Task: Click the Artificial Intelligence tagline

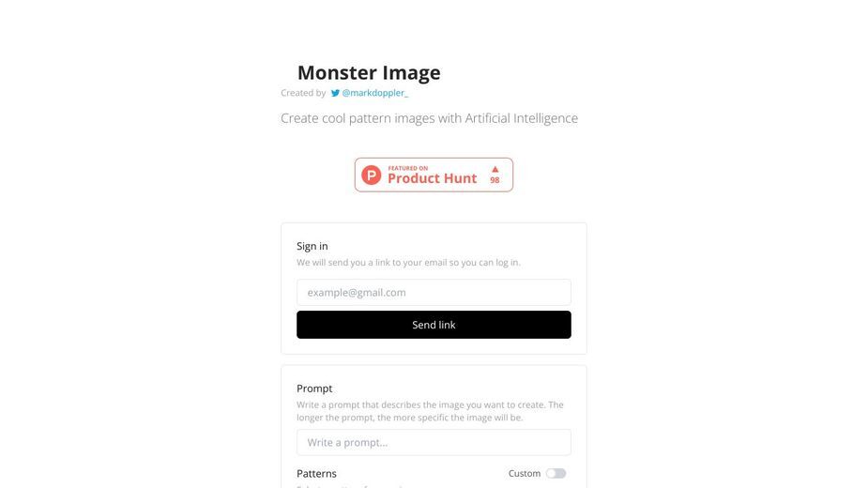Action: [x=429, y=118]
